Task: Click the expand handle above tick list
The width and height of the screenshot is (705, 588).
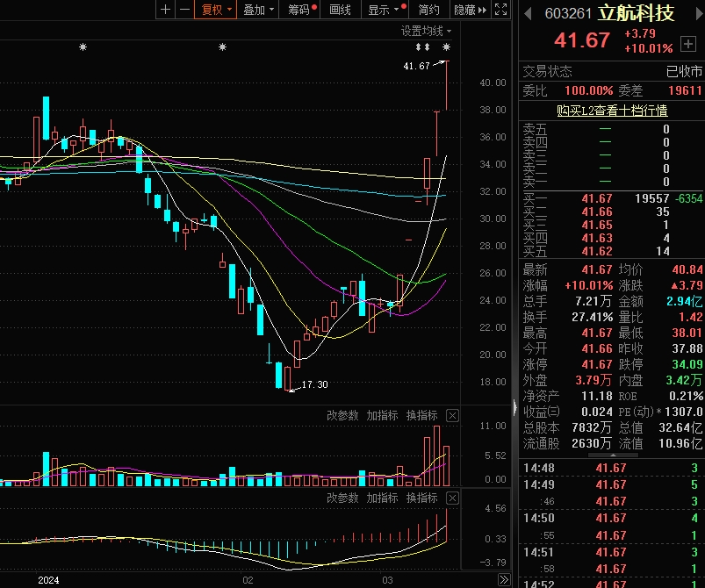Action: coord(613,455)
